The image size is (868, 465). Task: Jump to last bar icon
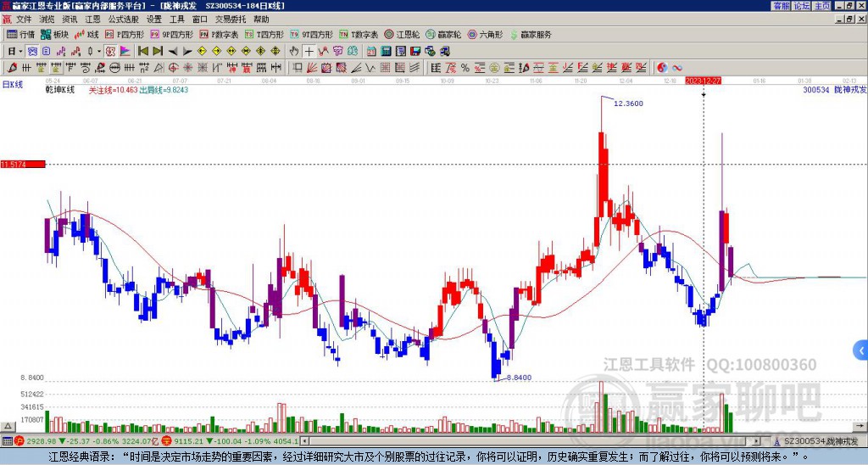point(158,51)
